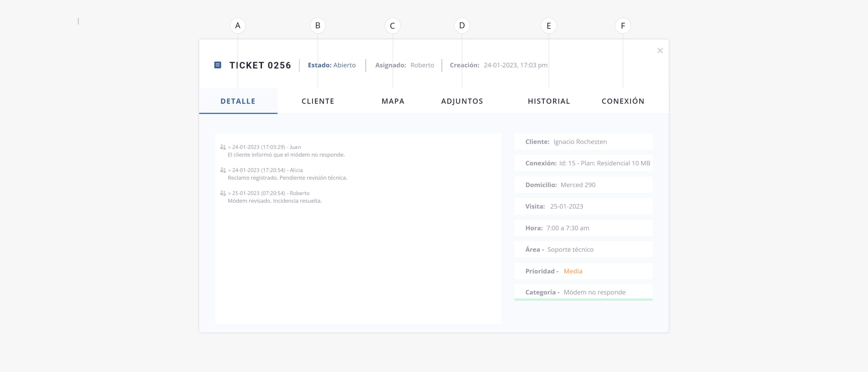Viewport: 868px width, 372px height.
Task: Click user icon next to Juan's entry
Action: click(223, 147)
